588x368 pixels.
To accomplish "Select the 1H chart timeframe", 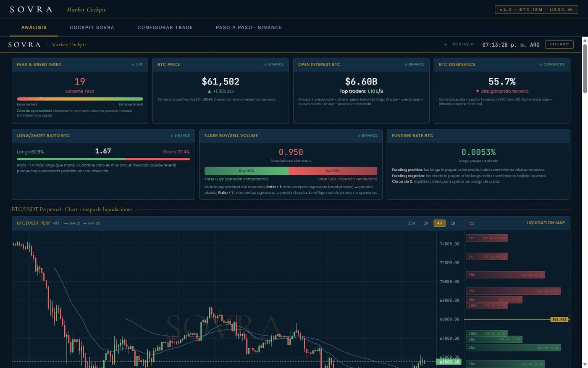I will [x=426, y=223].
